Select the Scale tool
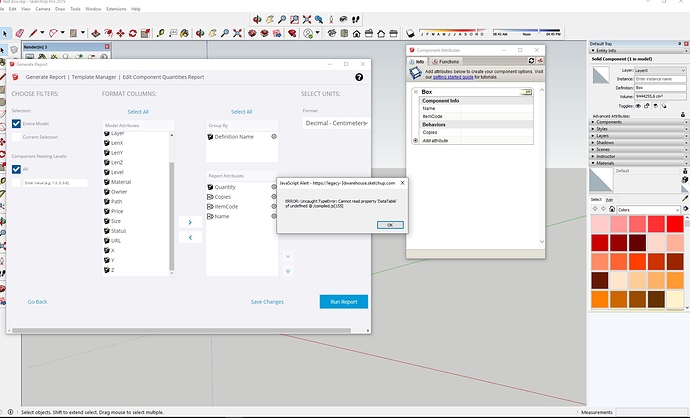This screenshot has width=690, height=418. (145, 33)
